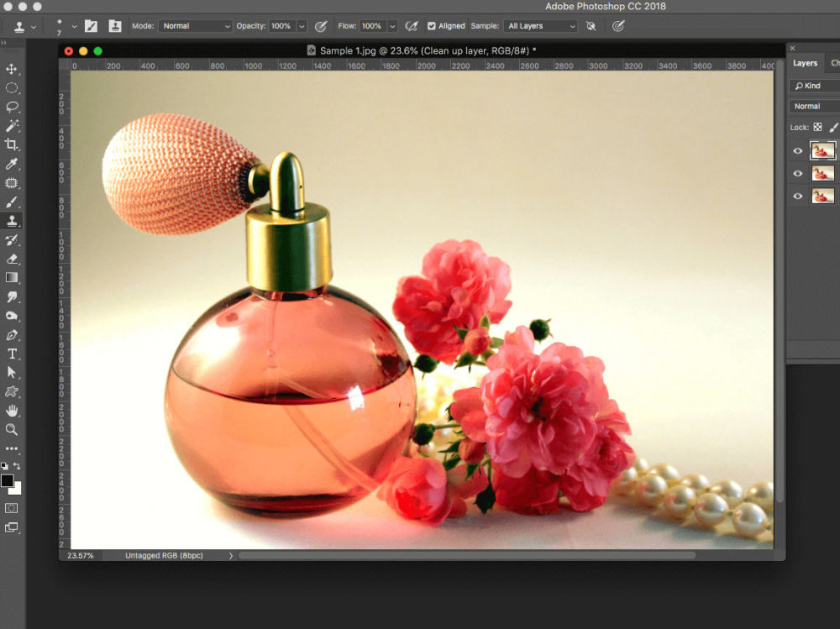Change the screen mode
This screenshot has height=629, width=840.
(11, 527)
